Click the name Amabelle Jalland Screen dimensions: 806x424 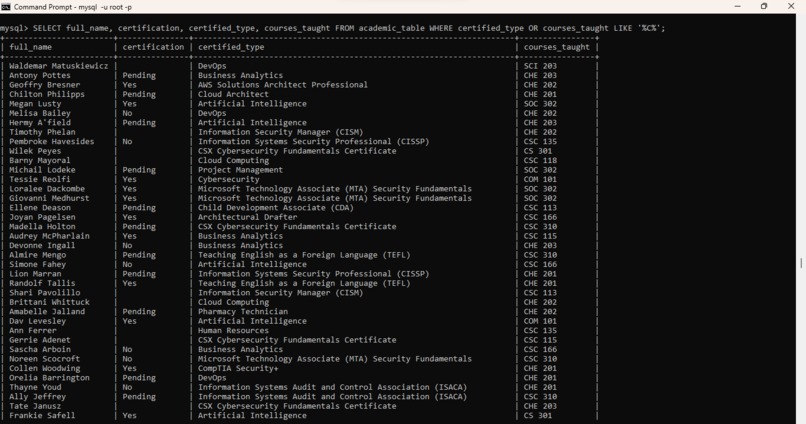(x=47, y=311)
